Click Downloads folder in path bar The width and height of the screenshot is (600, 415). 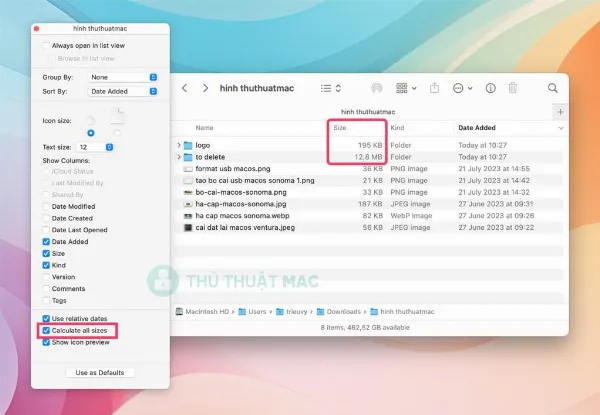pyautogui.click(x=339, y=312)
